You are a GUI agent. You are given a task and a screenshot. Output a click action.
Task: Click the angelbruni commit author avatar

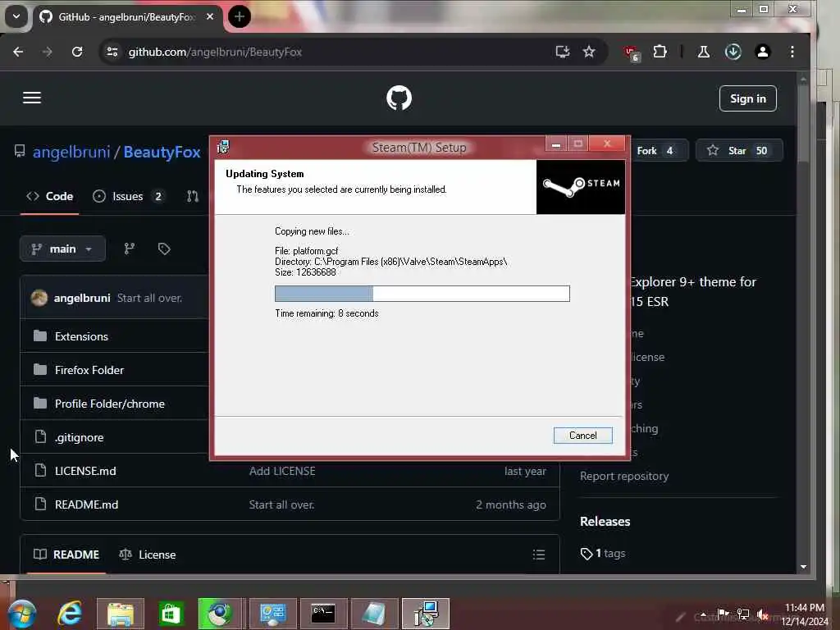point(39,298)
